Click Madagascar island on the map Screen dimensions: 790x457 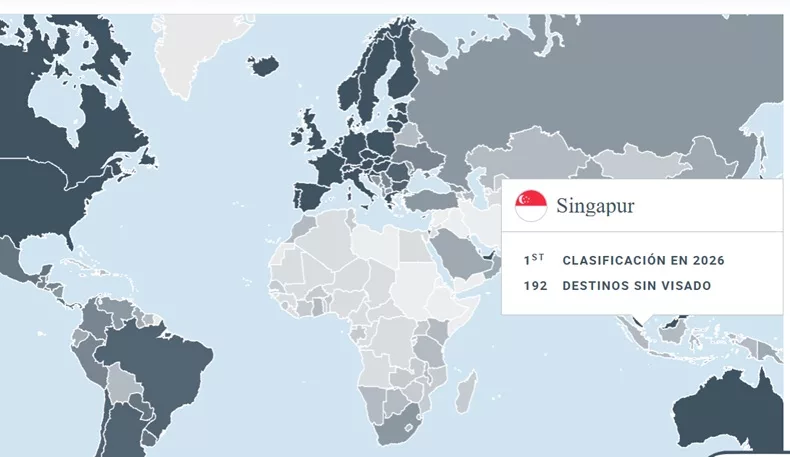[466, 392]
